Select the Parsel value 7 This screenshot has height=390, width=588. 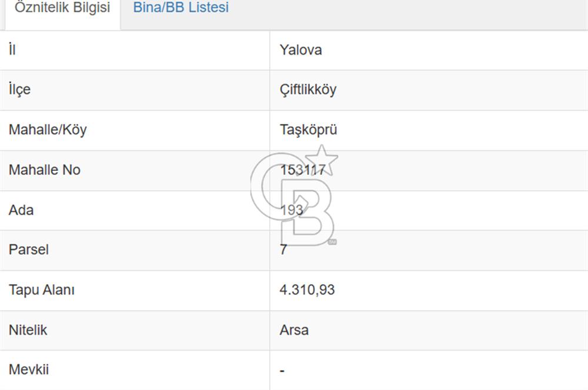click(x=281, y=250)
